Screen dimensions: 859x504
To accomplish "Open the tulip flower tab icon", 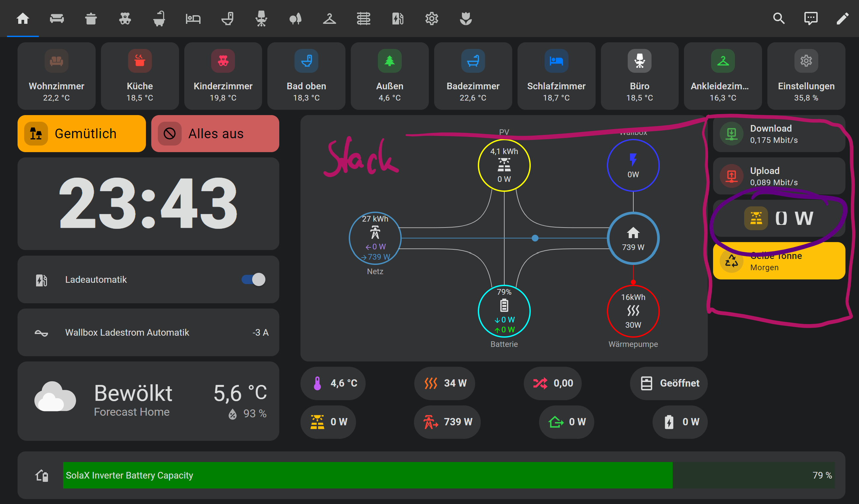I will (x=466, y=19).
